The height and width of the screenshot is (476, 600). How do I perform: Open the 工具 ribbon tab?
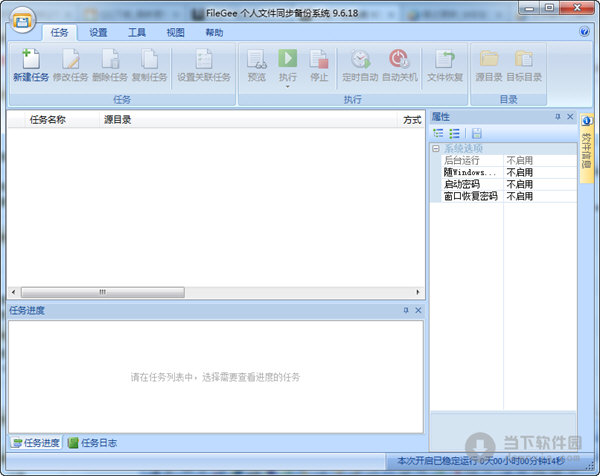tap(137, 33)
